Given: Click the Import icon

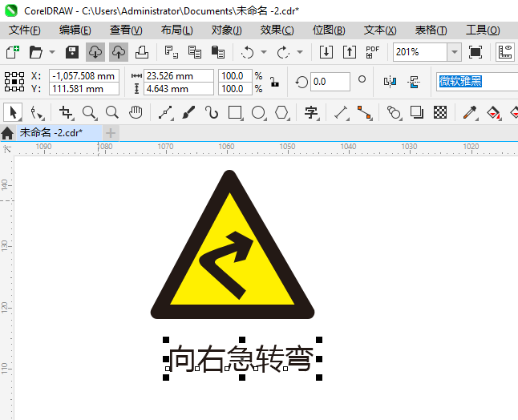Looking at the screenshot, I should tap(326, 52).
